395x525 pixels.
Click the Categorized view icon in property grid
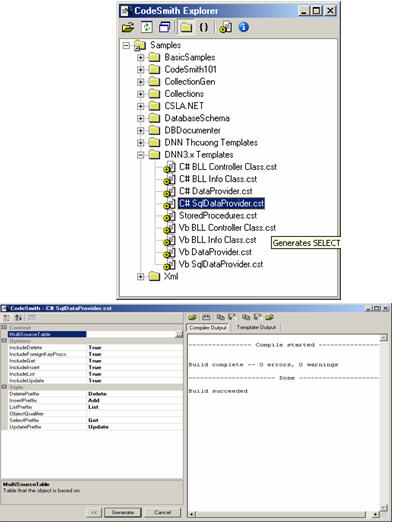pyautogui.click(x=7, y=317)
